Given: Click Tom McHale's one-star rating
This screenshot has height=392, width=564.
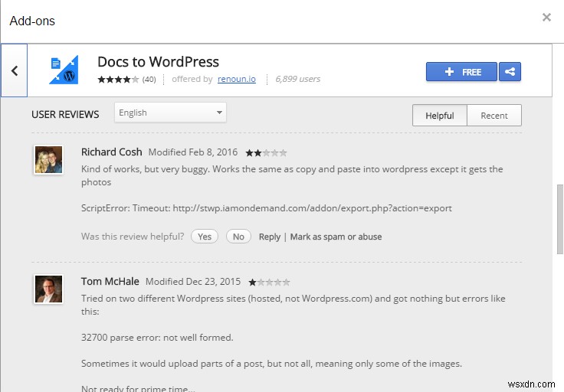Looking at the screenshot, I should tap(268, 282).
